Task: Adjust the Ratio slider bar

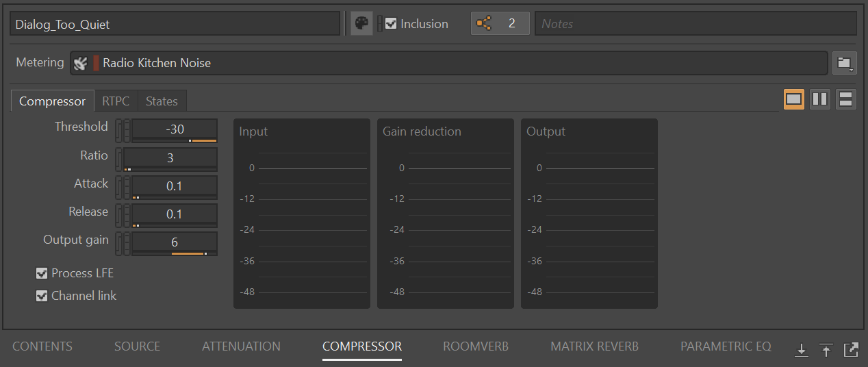Action: 170,168
